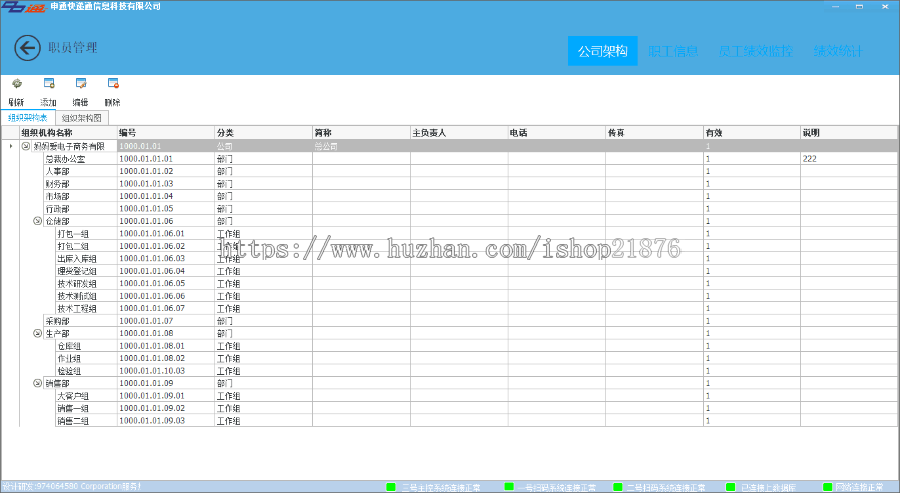Open the 公司架构 tab
900x493 pixels.
pos(603,51)
